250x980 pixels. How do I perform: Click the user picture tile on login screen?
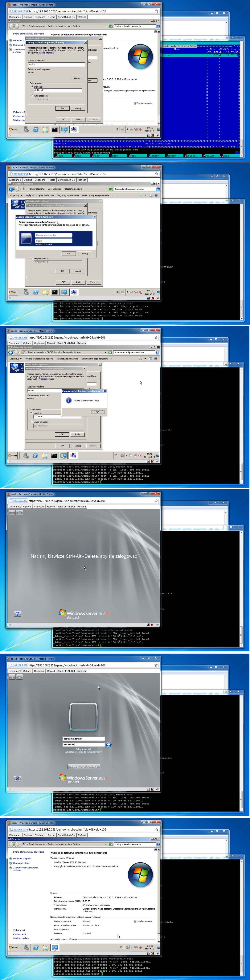pyautogui.click(x=84, y=717)
